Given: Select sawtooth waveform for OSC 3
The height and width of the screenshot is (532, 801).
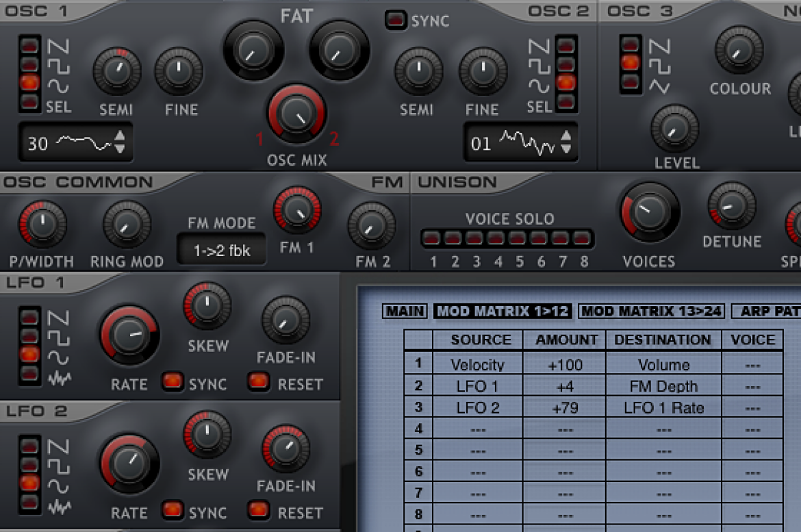Looking at the screenshot, I should coord(631,45).
